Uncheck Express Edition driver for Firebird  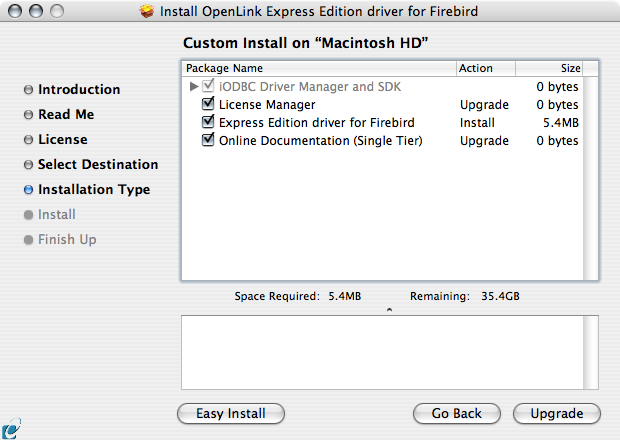[208, 122]
